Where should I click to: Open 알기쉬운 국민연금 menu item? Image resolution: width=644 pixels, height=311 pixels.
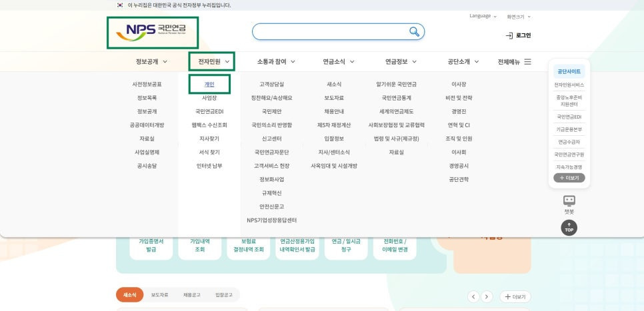[x=397, y=85]
